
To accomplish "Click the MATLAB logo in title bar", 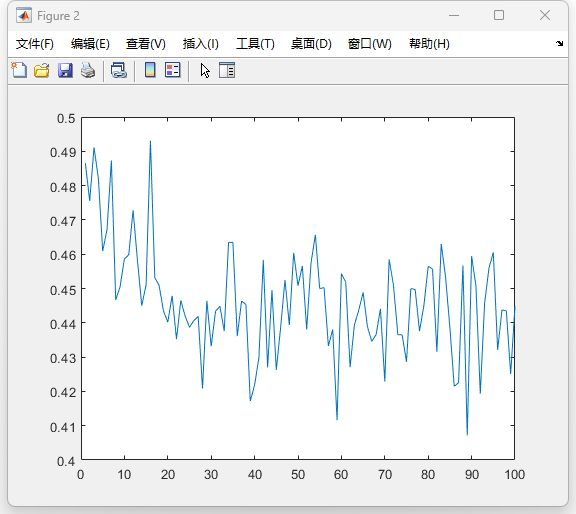I will click(x=24, y=16).
